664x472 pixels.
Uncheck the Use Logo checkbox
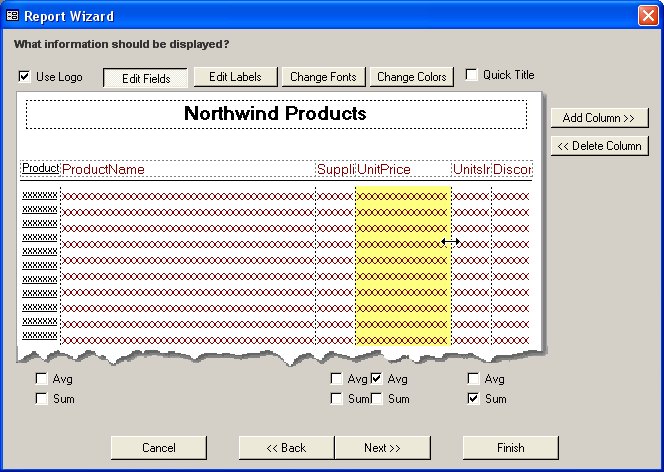pyautogui.click(x=25, y=77)
